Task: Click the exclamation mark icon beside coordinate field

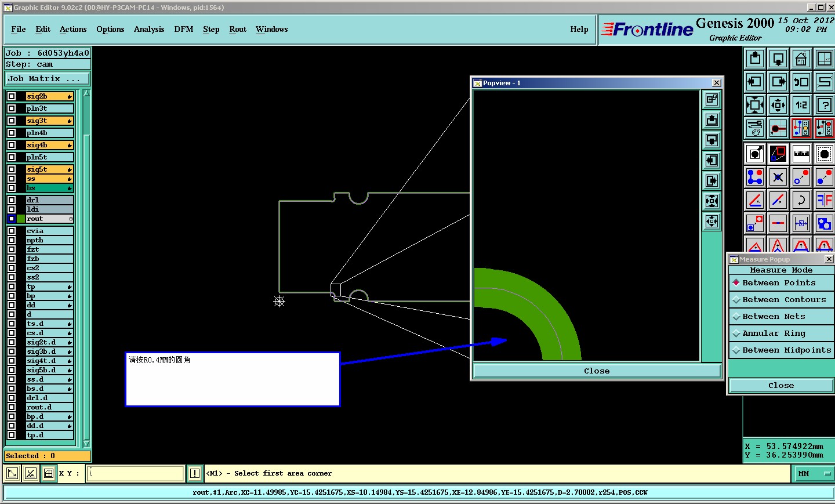Action: pos(195,473)
